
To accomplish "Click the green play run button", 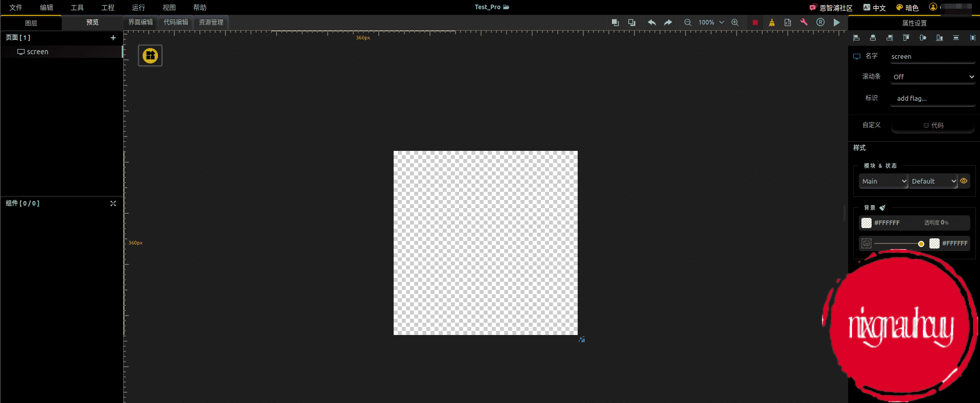I will tap(836, 23).
